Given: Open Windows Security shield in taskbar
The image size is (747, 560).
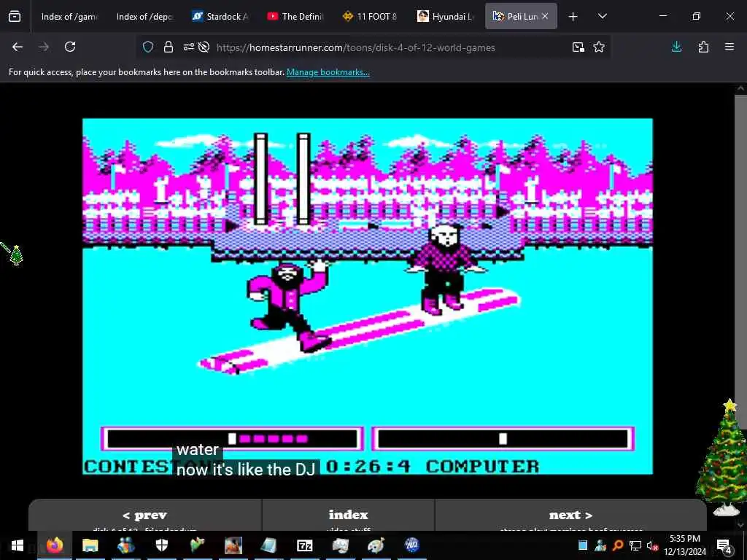Looking at the screenshot, I should tap(161, 545).
